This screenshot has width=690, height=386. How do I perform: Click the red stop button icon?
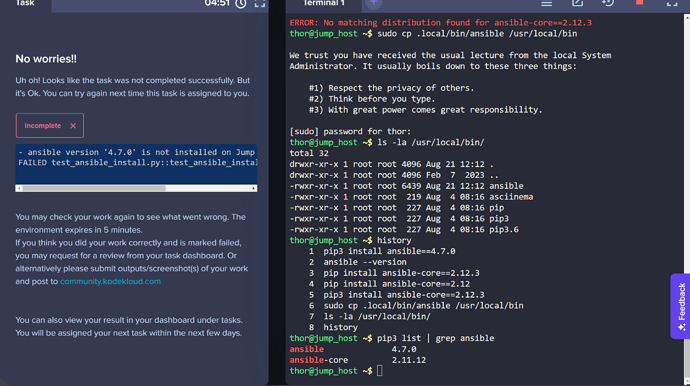[x=639, y=3]
